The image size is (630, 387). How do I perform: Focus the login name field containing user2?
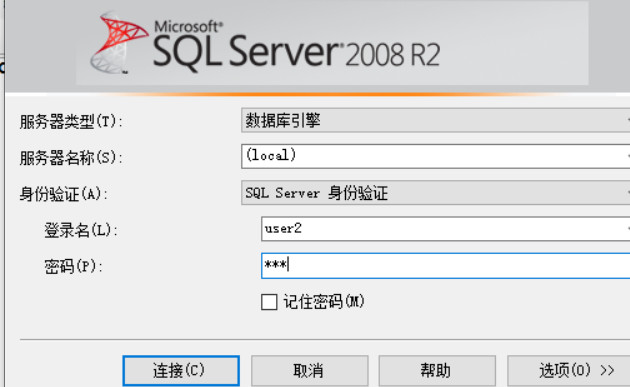(x=446, y=229)
